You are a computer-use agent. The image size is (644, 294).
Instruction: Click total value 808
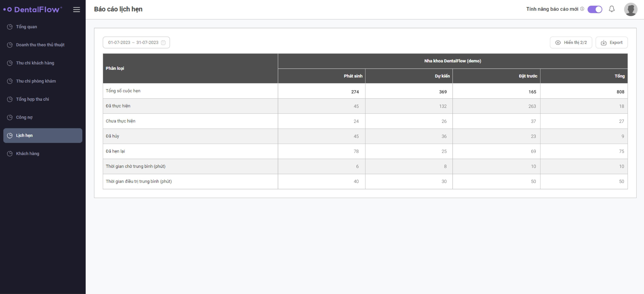click(x=620, y=92)
